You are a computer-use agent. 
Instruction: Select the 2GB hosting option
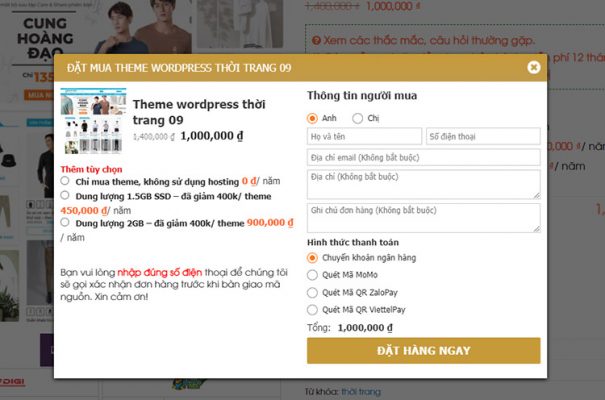click(x=65, y=223)
